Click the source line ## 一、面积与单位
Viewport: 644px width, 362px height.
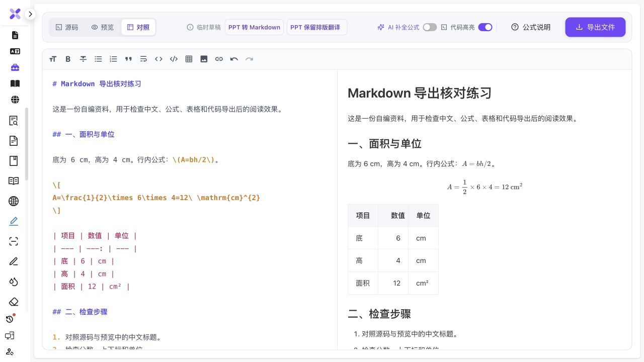[x=84, y=134]
